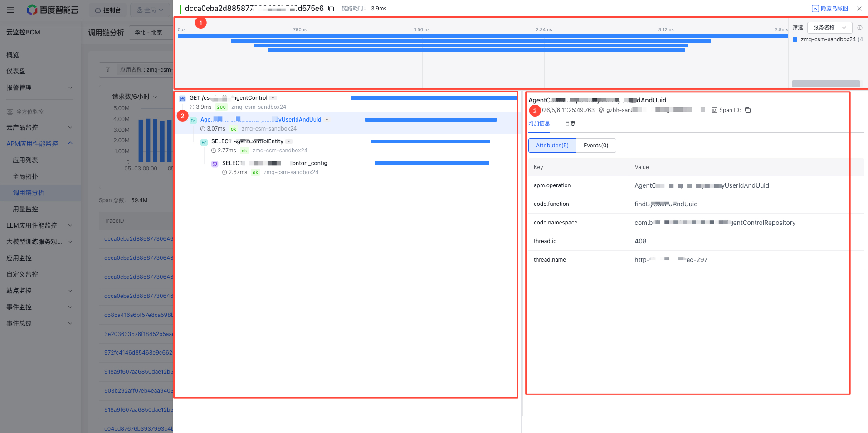Click the clock icon next to 2.77ms

(x=214, y=151)
